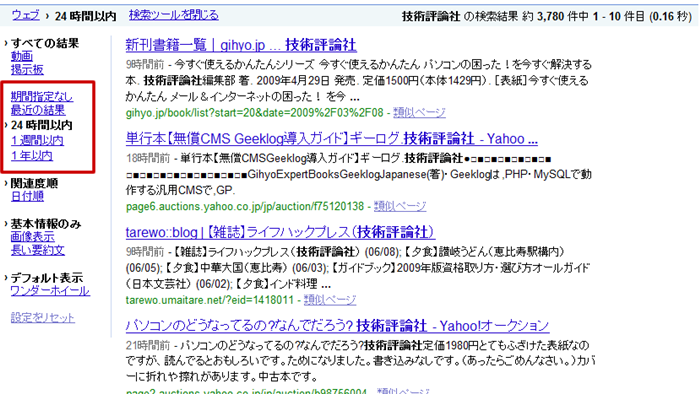This screenshot has height=394, width=700.
Task: Select the 掲示板 filter link
Action: 27,70
